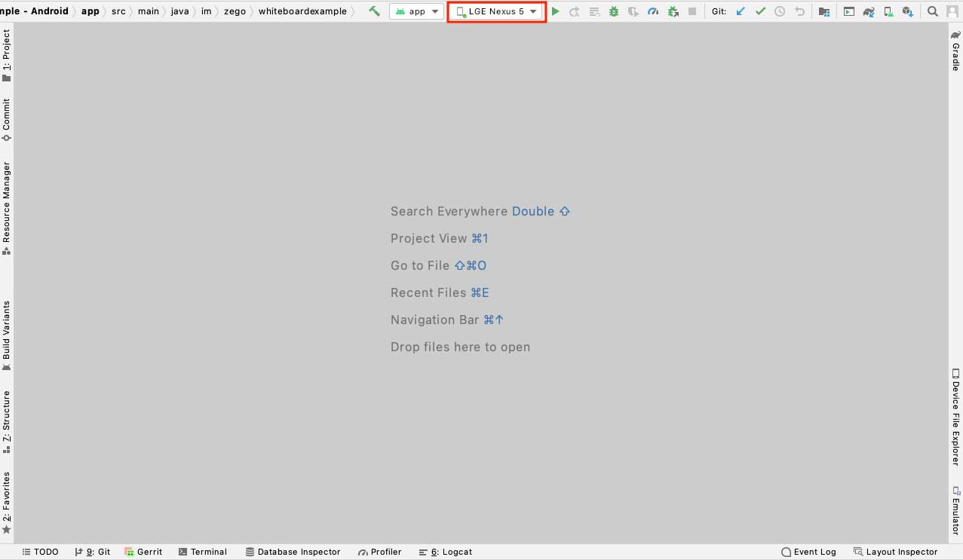The image size is (963, 560).
Task: Toggle the Gradle tool window
Action: pos(955,51)
